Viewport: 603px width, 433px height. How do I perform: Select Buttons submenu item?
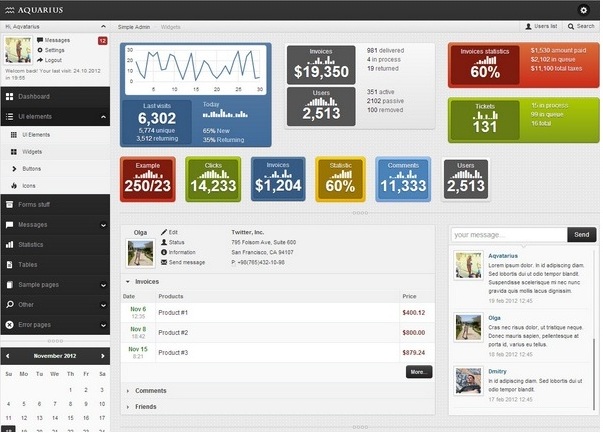tap(55, 169)
